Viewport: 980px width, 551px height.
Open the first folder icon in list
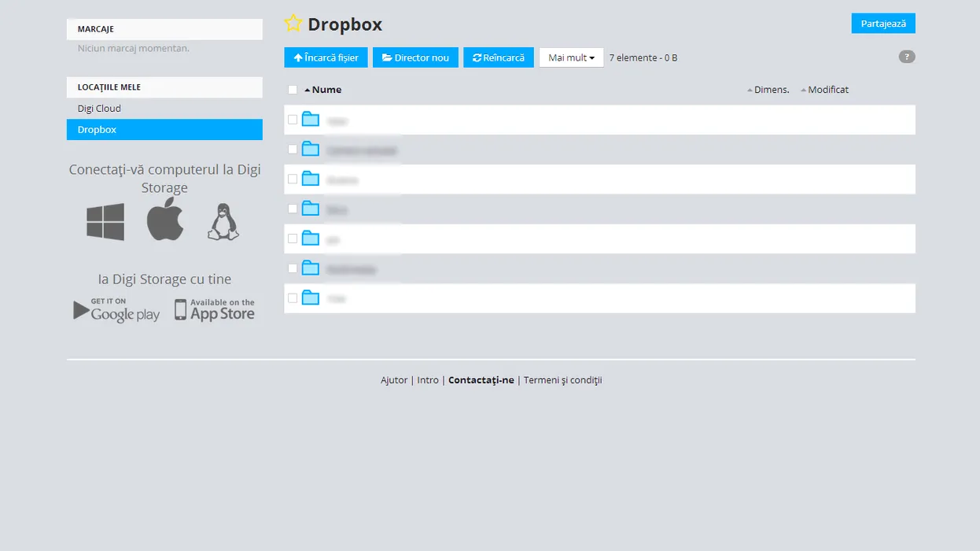(311, 120)
